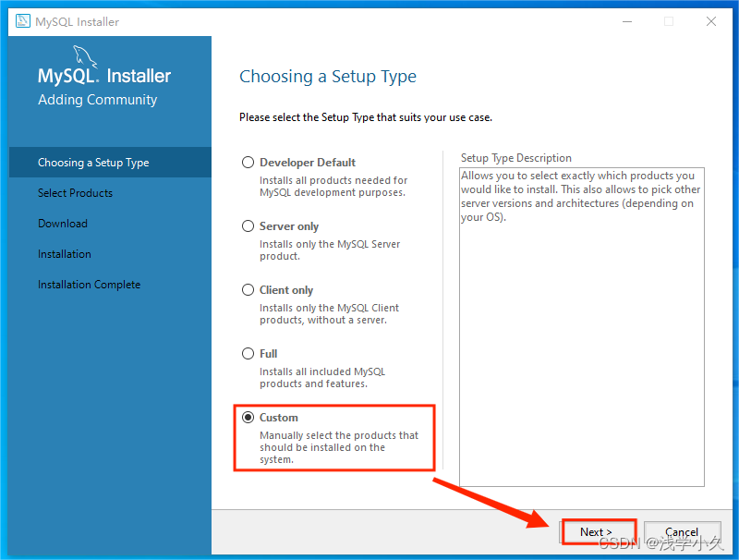Click the MySQL dolphin logo
This screenshot has height=560, width=739.
click(x=85, y=56)
